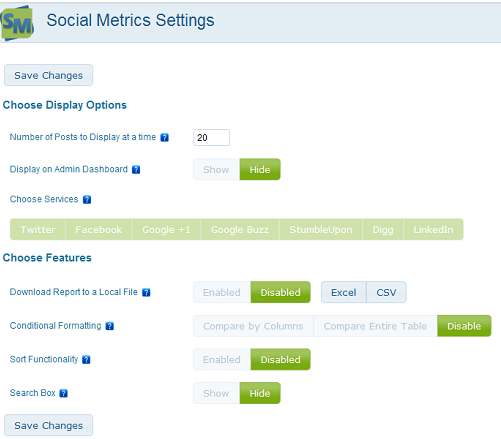Open help icon for Number of Posts

(x=164, y=137)
